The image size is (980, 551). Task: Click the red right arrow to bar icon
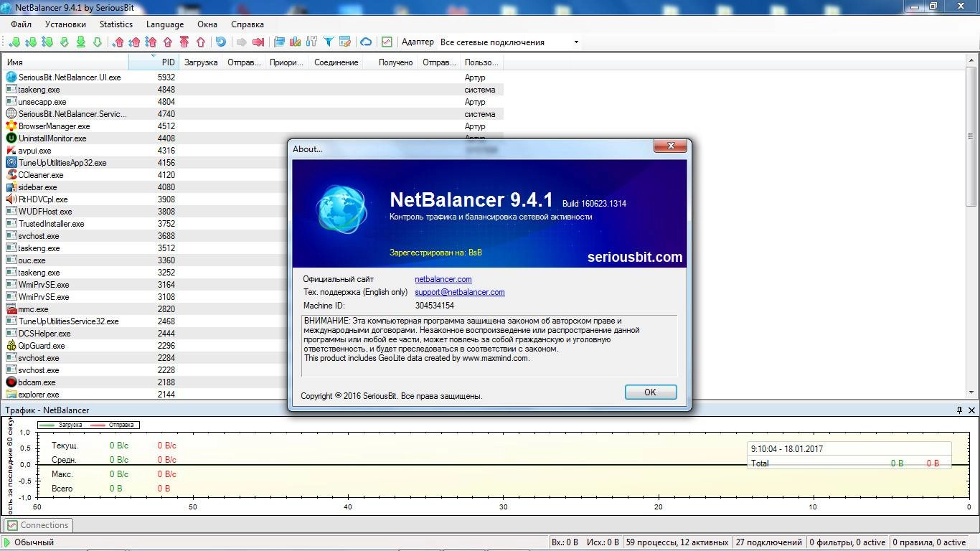[x=258, y=42]
